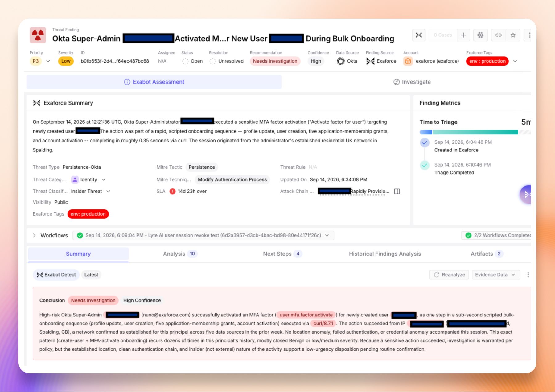The image size is (555, 392).
Task: Click the Created in Exaforce checkmark marker
Action: [425, 142]
